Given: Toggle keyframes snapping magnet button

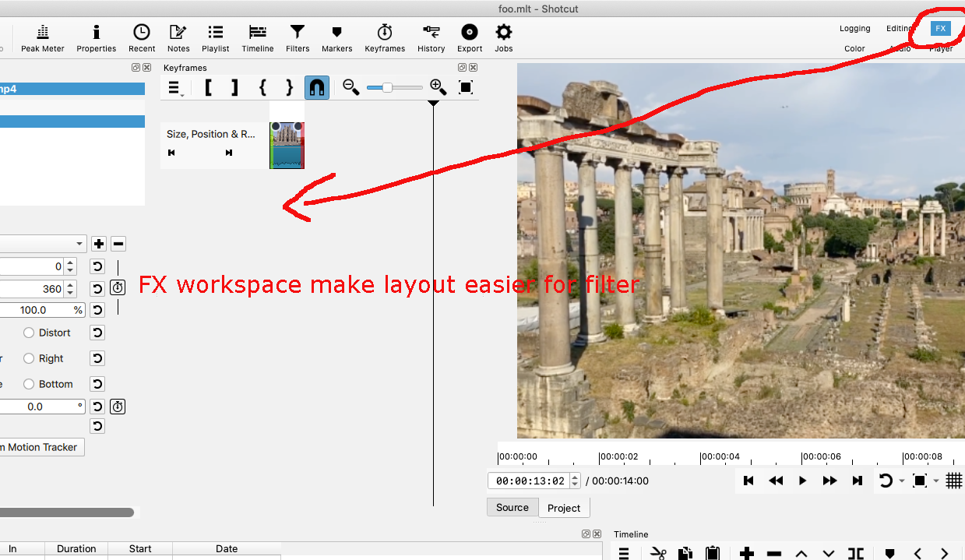Looking at the screenshot, I should tap(316, 87).
